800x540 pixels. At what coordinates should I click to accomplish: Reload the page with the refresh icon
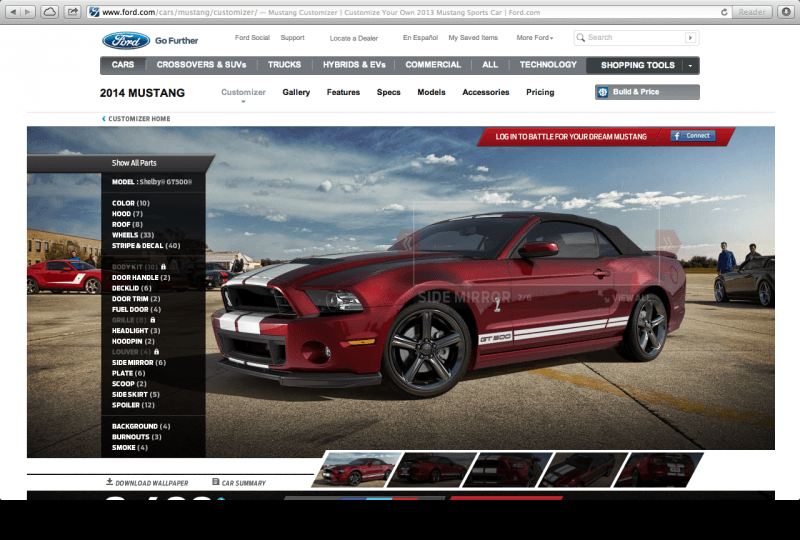point(724,12)
